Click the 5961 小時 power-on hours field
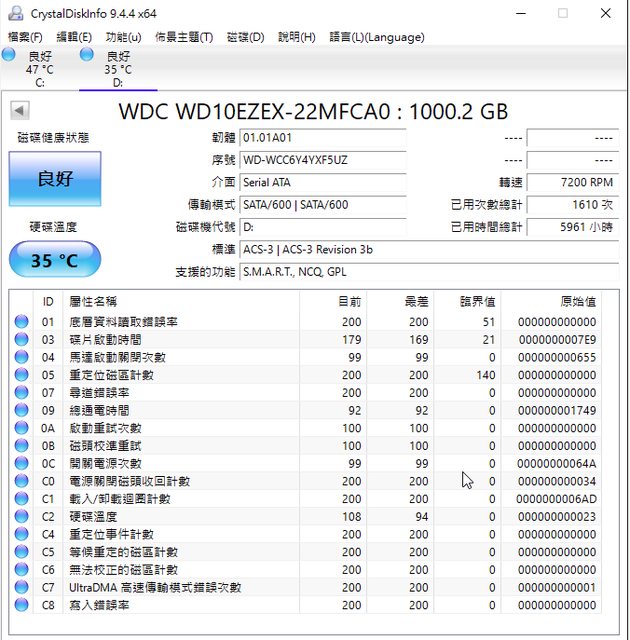This screenshot has height=640, width=630. tap(572, 227)
